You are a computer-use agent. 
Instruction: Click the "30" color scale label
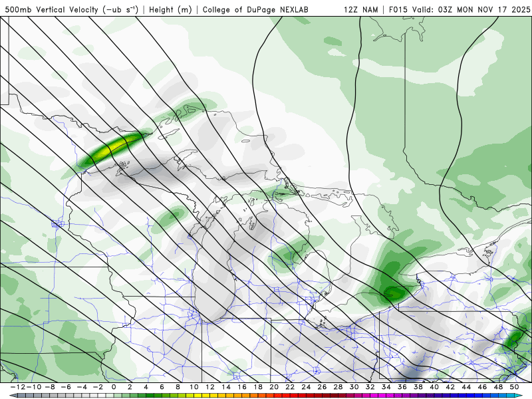pyautogui.click(x=354, y=387)
